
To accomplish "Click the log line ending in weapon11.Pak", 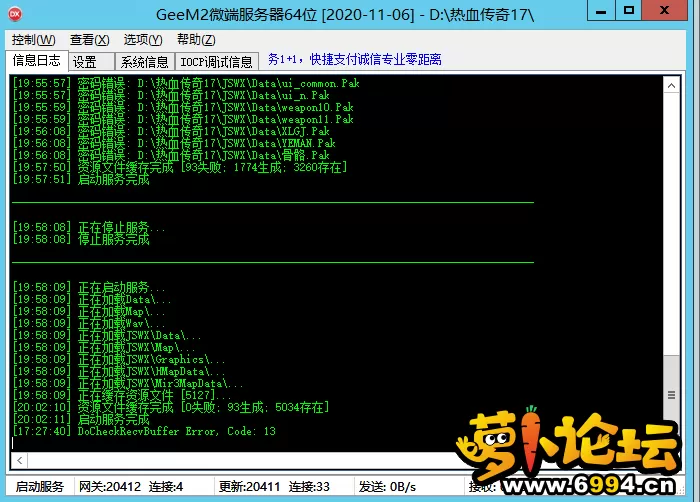I will pos(183,120).
